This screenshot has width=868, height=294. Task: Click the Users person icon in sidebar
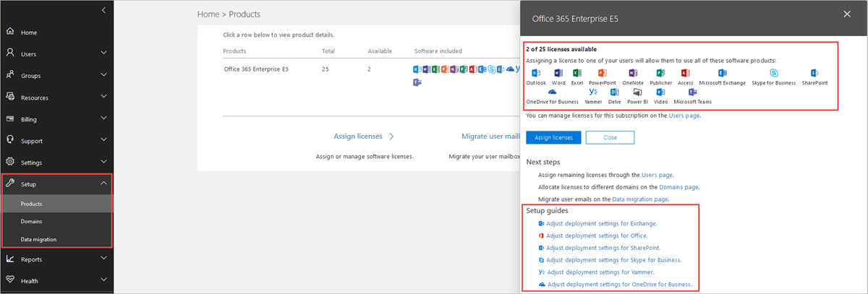10,53
